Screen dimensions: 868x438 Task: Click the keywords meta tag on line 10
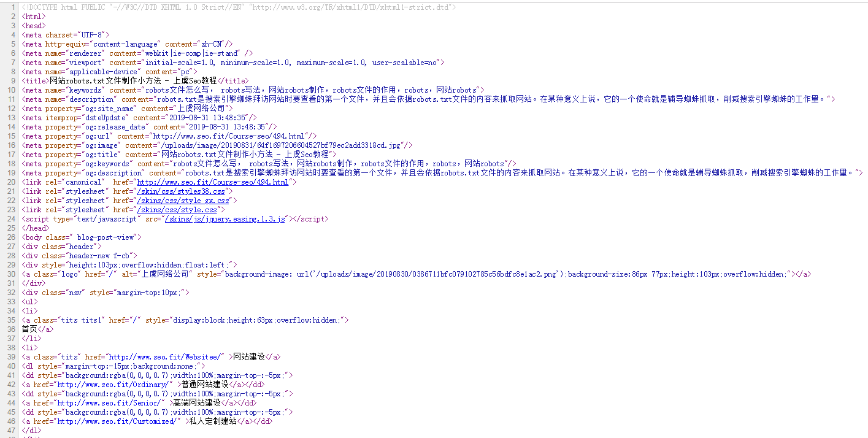(x=253, y=90)
